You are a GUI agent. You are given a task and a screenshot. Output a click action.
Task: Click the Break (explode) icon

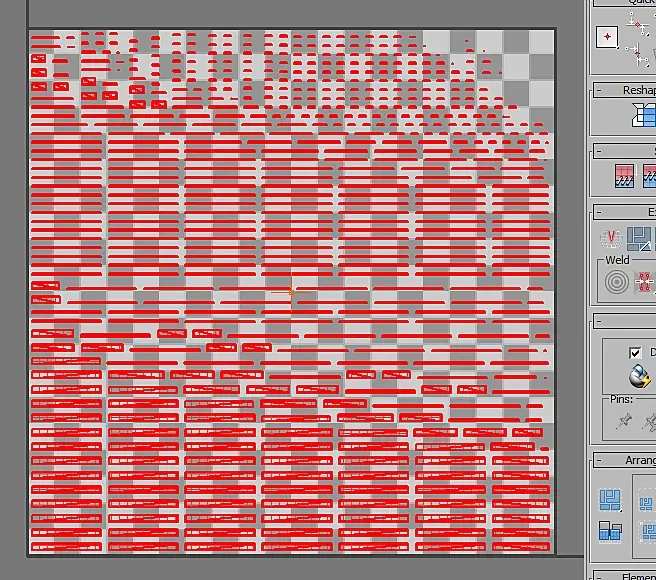611,239
